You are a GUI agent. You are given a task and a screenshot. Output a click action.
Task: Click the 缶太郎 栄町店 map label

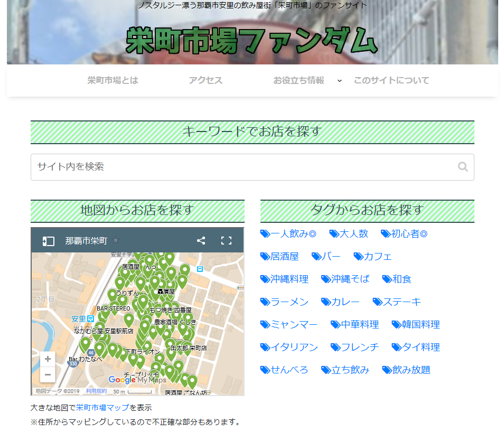[x=189, y=348]
